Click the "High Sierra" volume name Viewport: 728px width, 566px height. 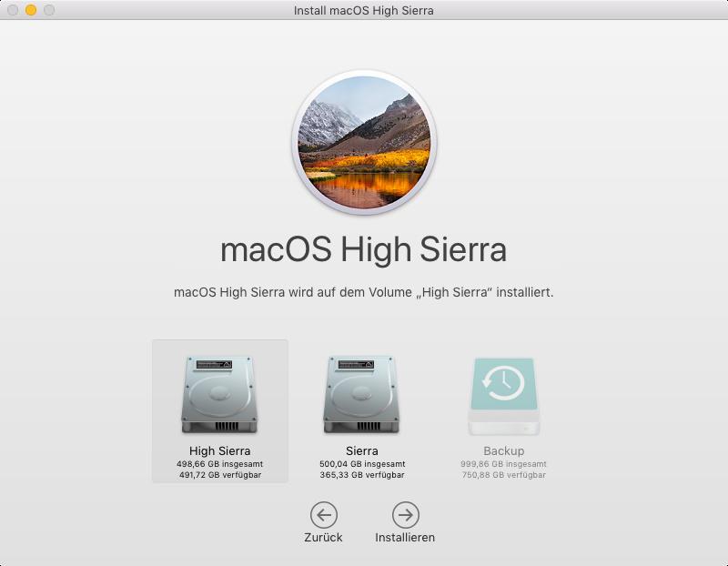pyautogui.click(x=219, y=450)
